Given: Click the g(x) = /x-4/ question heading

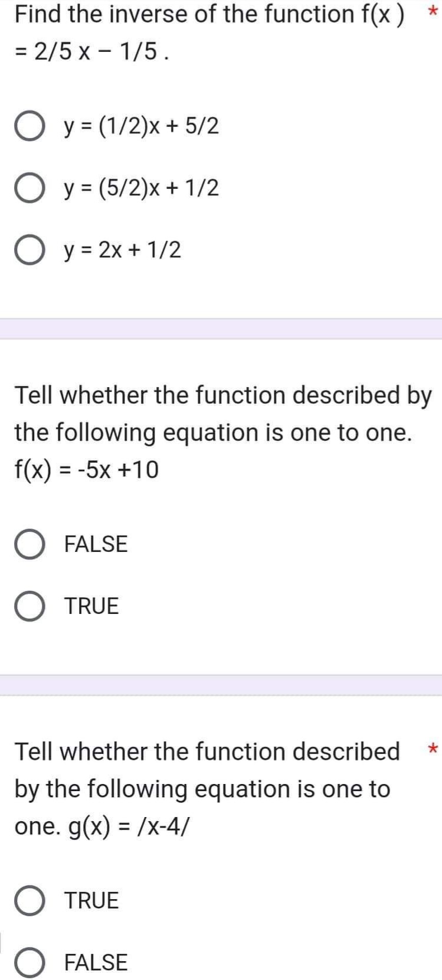Looking at the screenshot, I should (201, 789).
